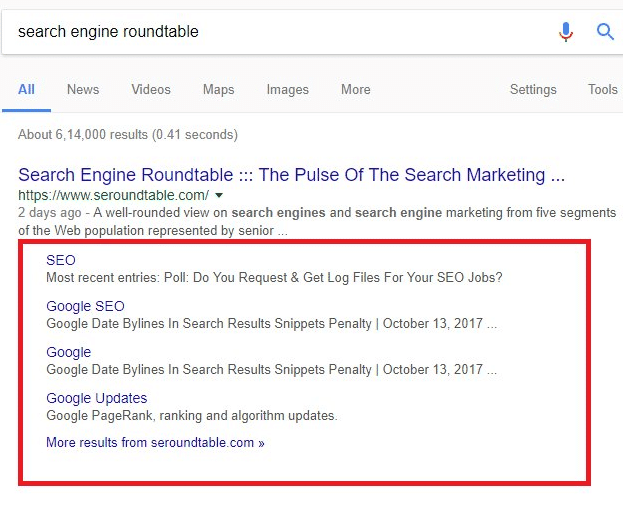Click the green seroundtable.com URL text
This screenshot has width=623, height=529.
pyautogui.click(x=114, y=195)
